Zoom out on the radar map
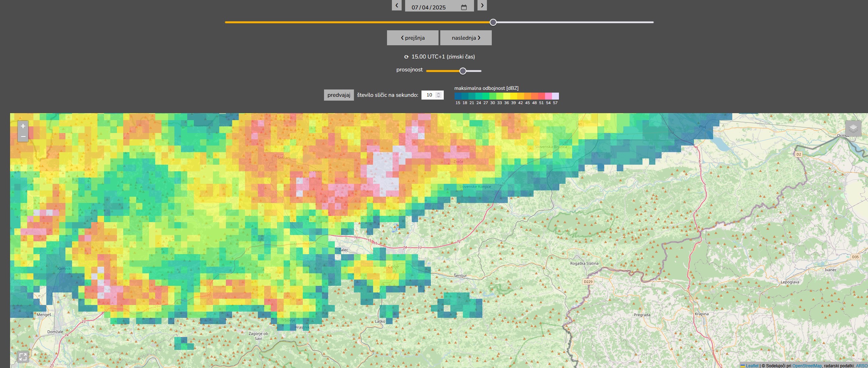Screen dimensions: 868x368 (23, 136)
